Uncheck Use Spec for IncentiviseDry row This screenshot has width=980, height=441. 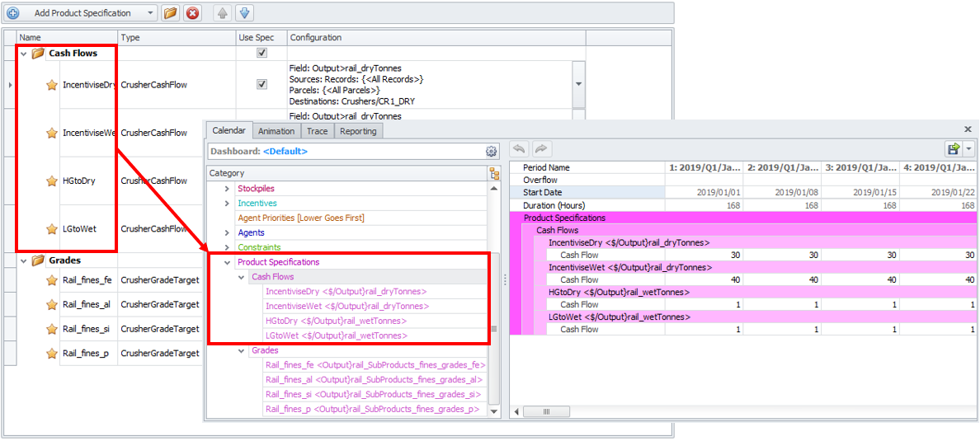pos(261,84)
